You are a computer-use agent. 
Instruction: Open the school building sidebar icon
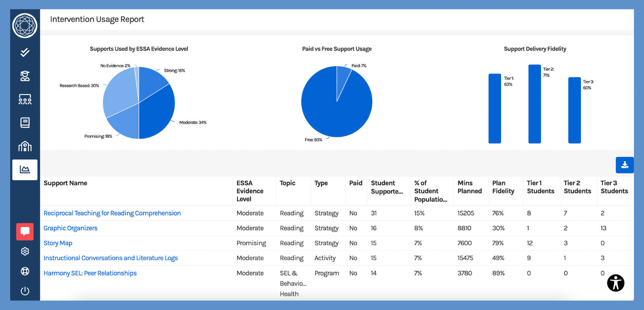(x=25, y=146)
